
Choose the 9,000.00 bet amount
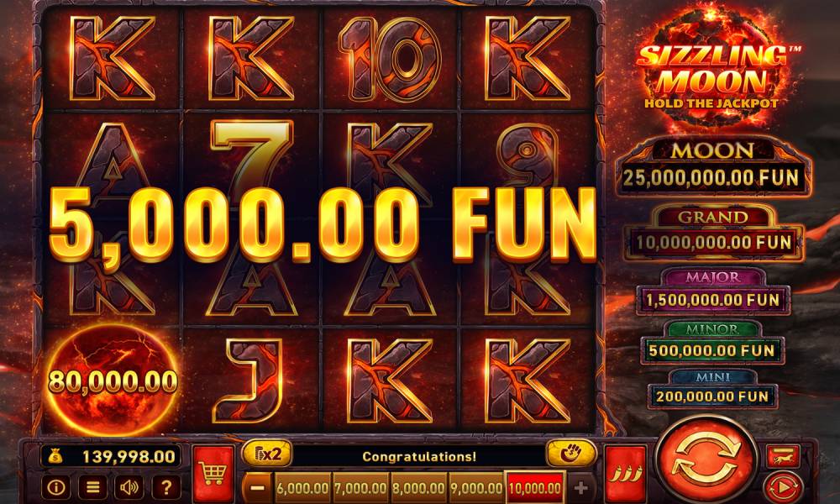coord(477,488)
